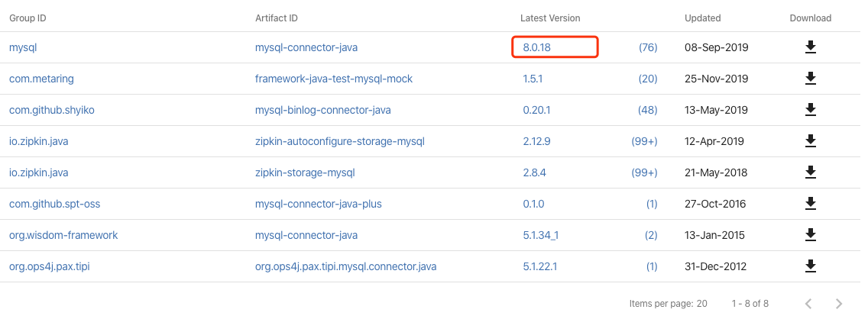Open zipkin-autoconfigure-storage-mysql artifact link
The height and width of the screenshot is (319, 868).
(339, 141)
